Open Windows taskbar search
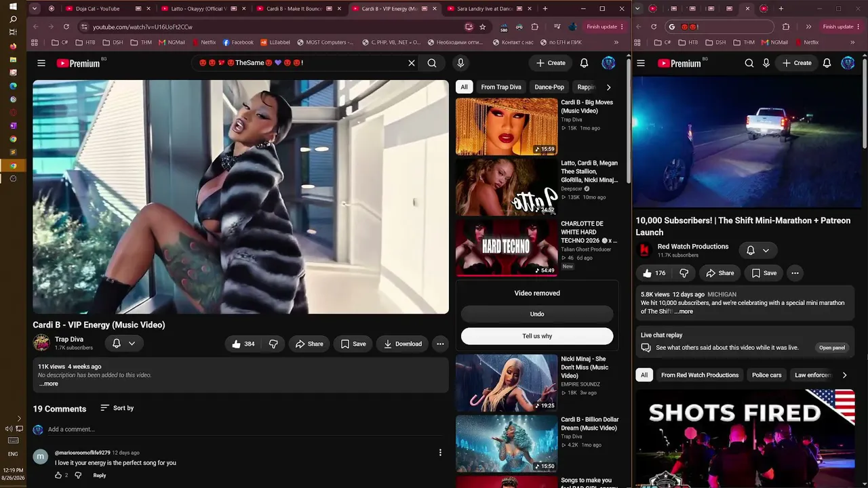Screen dimensions: 868x488 13,20
